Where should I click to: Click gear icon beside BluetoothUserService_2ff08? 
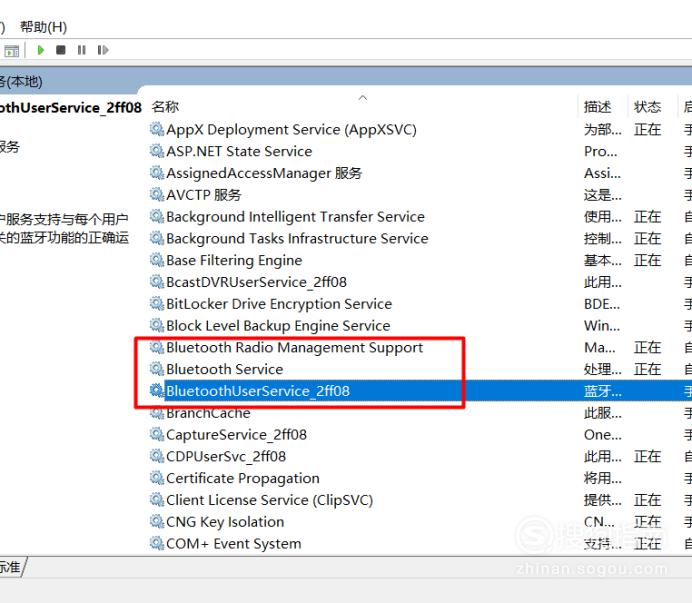157,391
